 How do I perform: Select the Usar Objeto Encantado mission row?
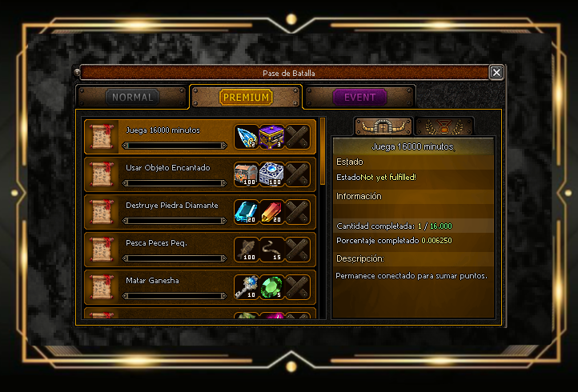pos(200,174)
